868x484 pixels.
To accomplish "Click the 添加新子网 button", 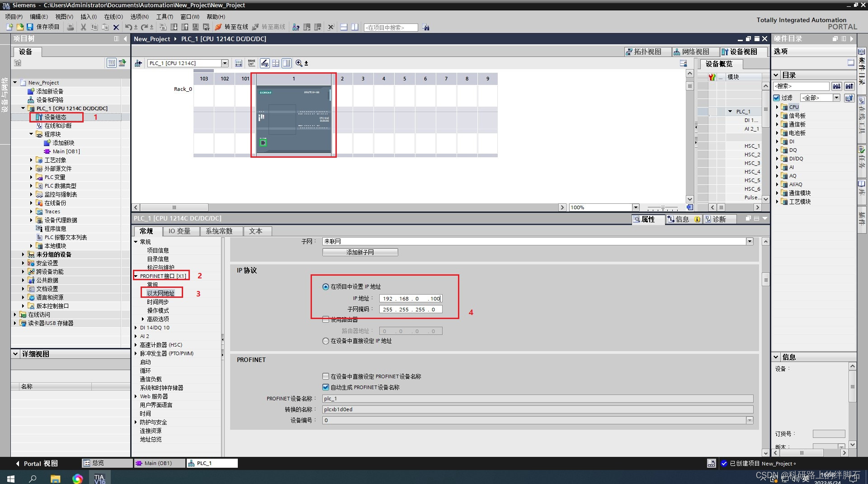I will click(360, 252).
